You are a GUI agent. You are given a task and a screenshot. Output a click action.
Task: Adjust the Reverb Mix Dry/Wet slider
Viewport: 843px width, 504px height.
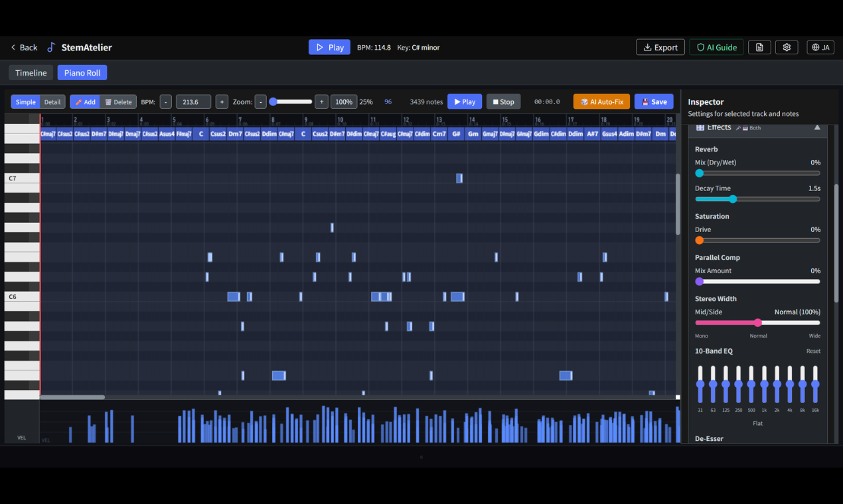tap(757, 173)
